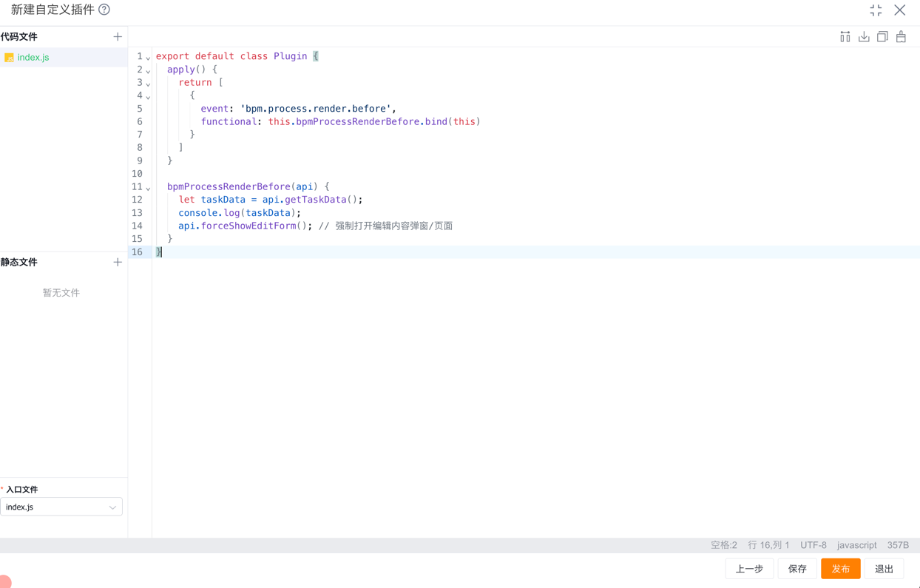This screenshot has width=920, height=588.
Task: Close the plugin dialog with X
Action: (x=899, y=10)
